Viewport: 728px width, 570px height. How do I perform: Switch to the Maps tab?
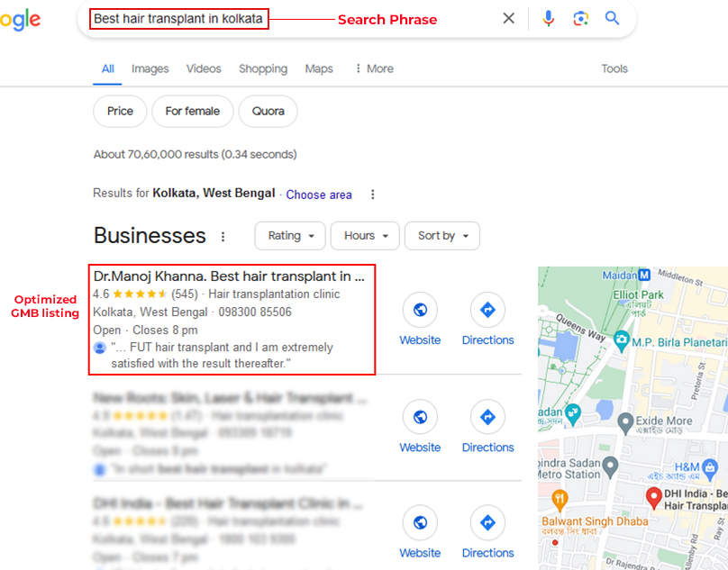pyautogui.click(x=319, y=68)
